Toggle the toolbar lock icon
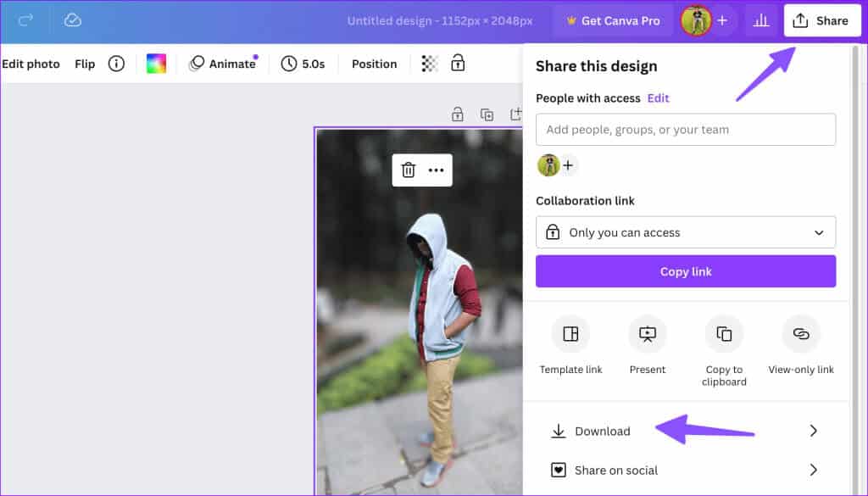Viewport: 868px width, 496px height. pos(458,63)
